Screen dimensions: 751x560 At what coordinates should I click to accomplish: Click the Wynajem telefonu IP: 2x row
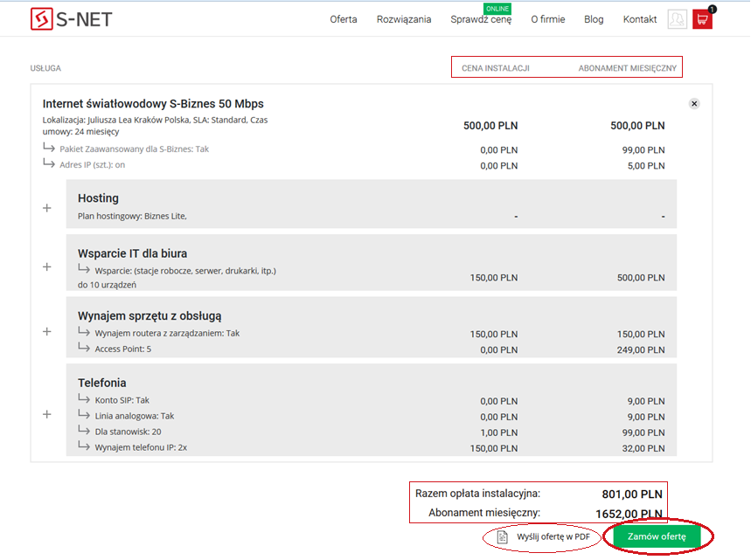(x=141, y=447)
